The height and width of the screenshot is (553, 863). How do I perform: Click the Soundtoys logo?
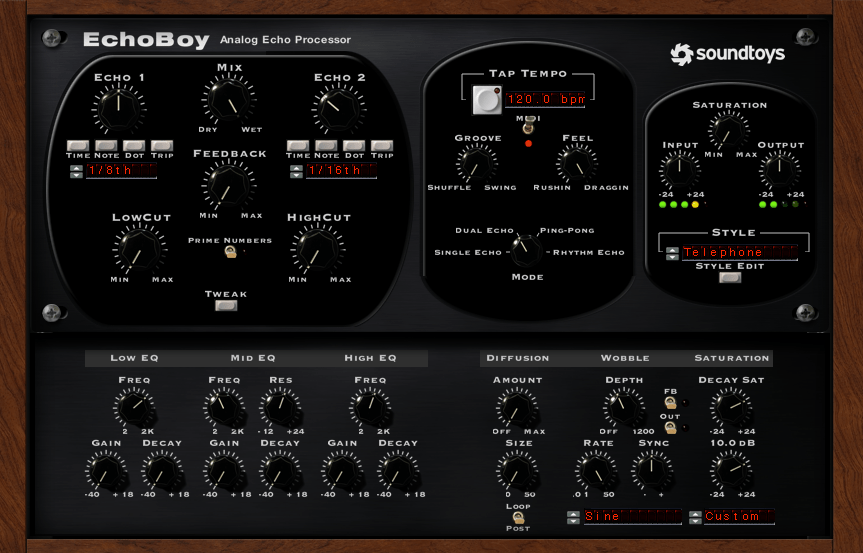[x=727, y=54]
